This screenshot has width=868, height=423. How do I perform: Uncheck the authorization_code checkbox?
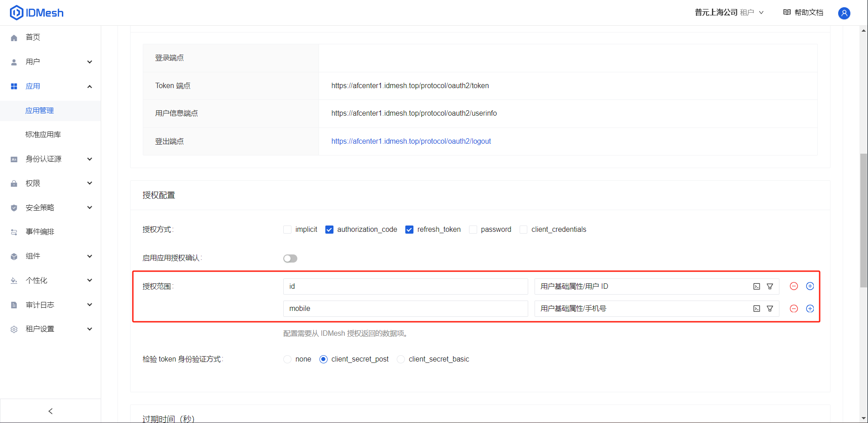pos(329,230)
